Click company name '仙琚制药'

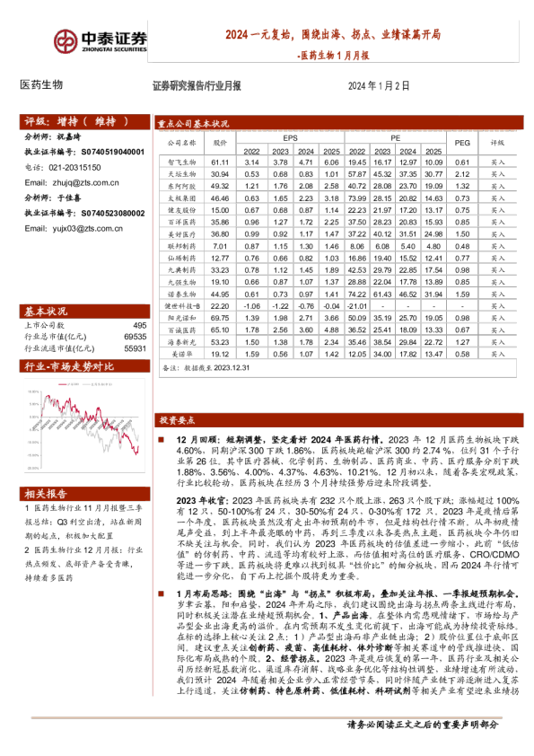[x=181, y=259]
